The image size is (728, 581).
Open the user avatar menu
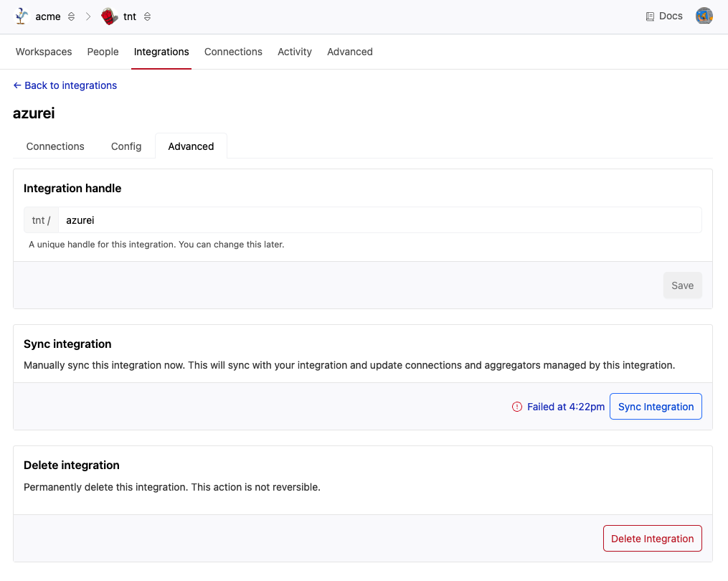pos(704,16)
